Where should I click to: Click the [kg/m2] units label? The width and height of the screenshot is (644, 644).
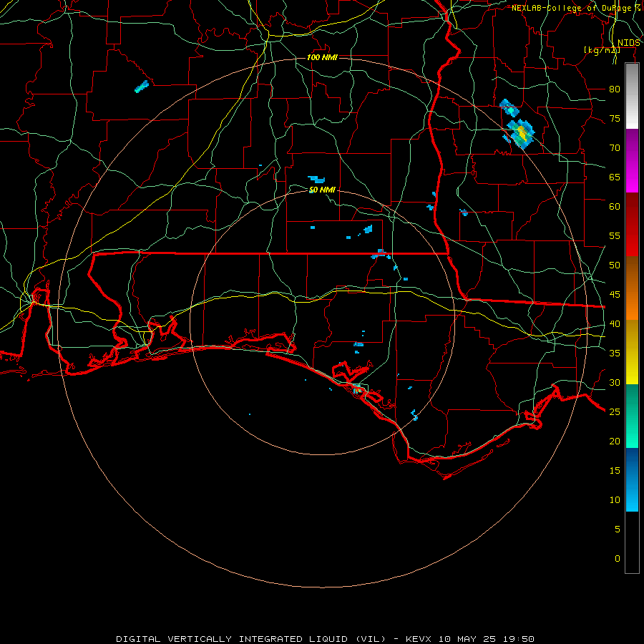(x=602, y=50)
